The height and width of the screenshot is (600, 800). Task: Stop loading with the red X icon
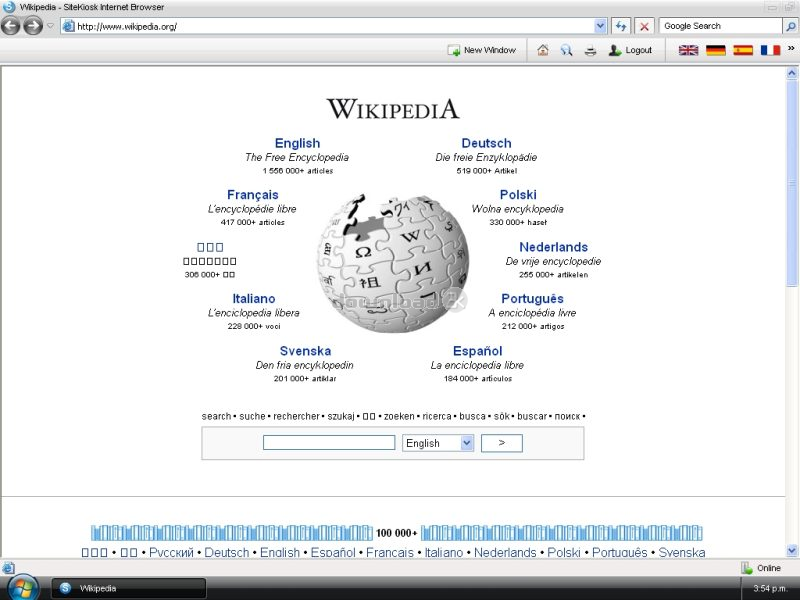[x=644, y=26]
